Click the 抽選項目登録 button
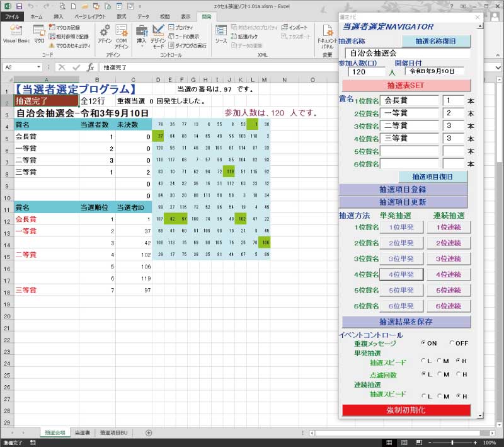The height and width of the screenshot is (447, 504). [x=403, y=189]
